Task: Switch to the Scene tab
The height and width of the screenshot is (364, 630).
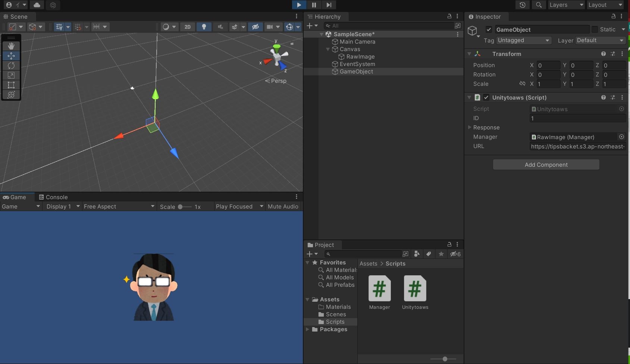Action: click(16, 17)
